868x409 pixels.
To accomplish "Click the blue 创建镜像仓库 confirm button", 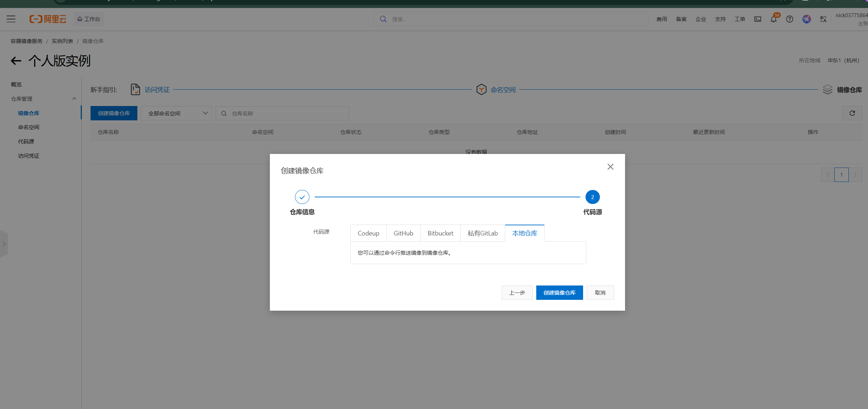I will coord(559,293).
